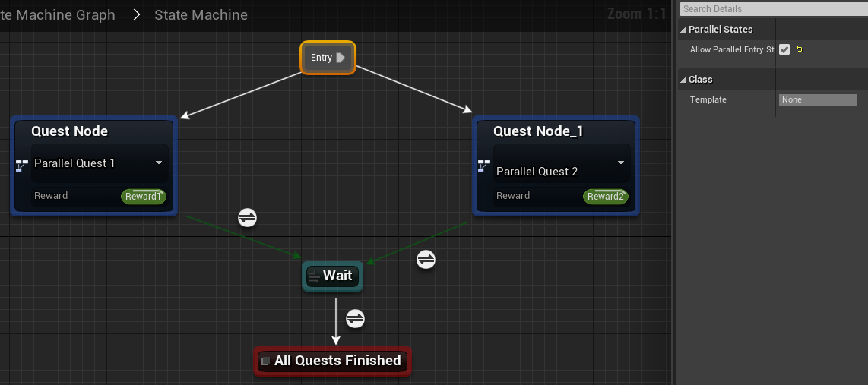Click the Reward2 pin on Quest Node_1
868x385 pixels.
605,197
